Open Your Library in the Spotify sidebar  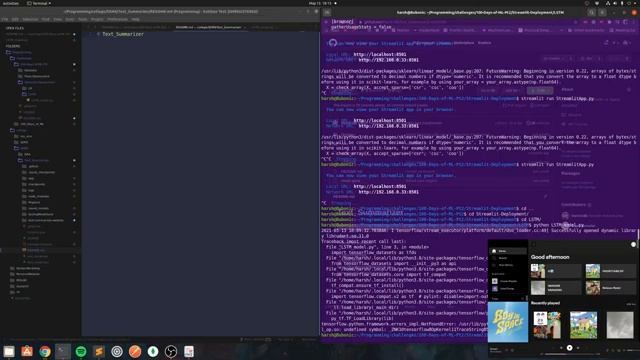pos(505,265)
